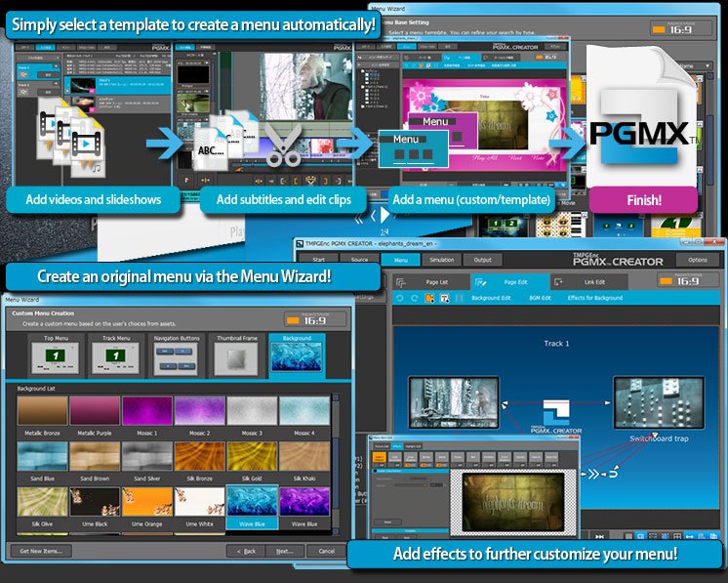
Task: Click elephants dream preview image in effects window
Action: point(512,502)
